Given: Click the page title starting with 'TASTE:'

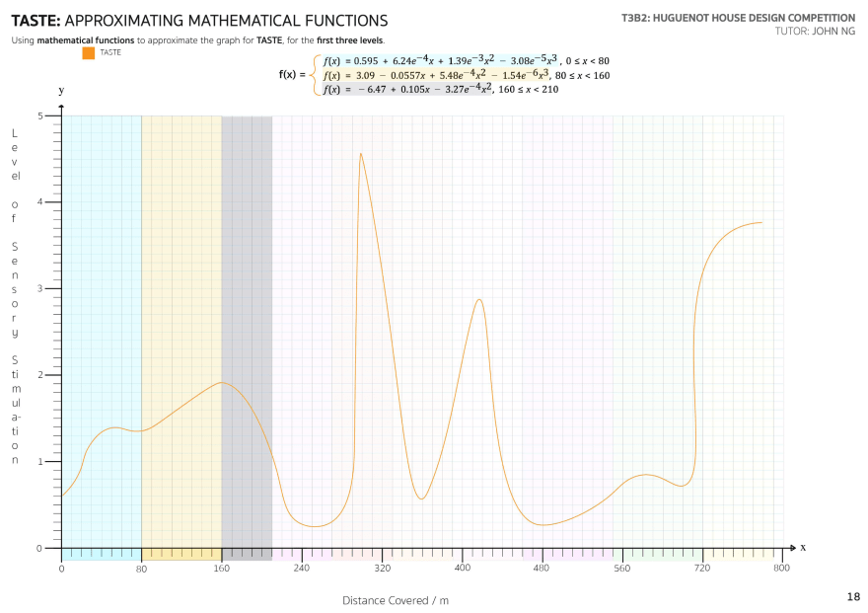Looking at the screenshot, I should pos(199,21).
